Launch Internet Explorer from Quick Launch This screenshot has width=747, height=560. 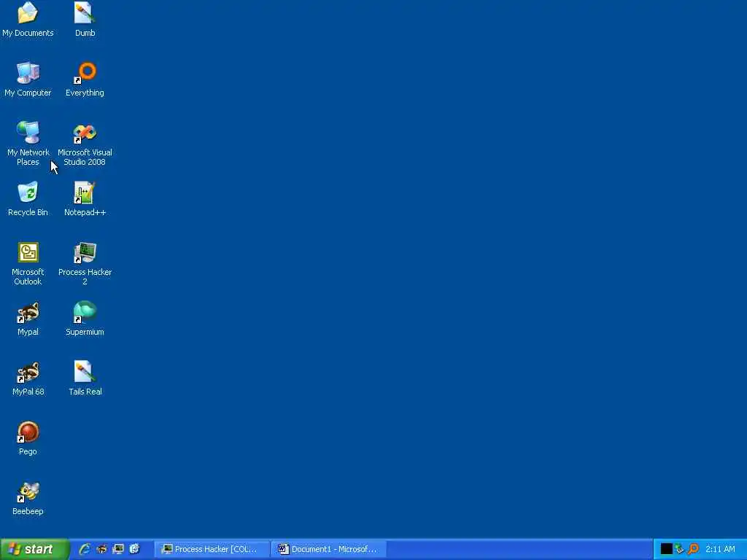point(85,549)
